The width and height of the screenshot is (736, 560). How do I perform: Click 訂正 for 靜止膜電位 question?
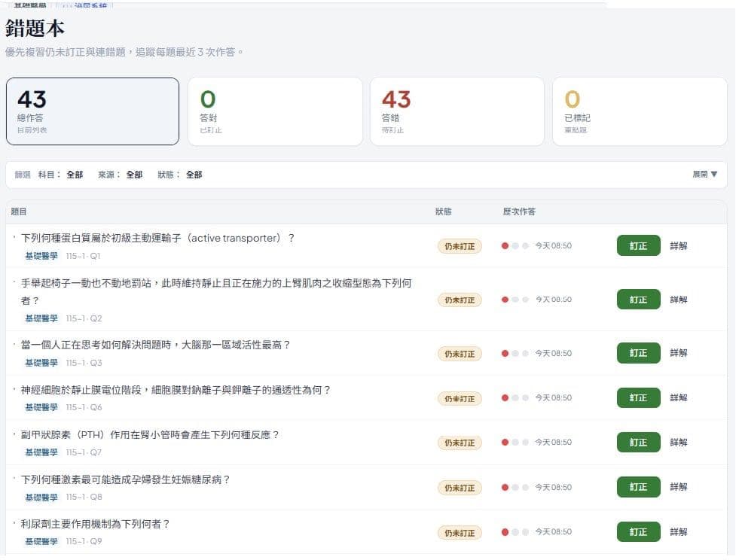[x=638, y=397]
